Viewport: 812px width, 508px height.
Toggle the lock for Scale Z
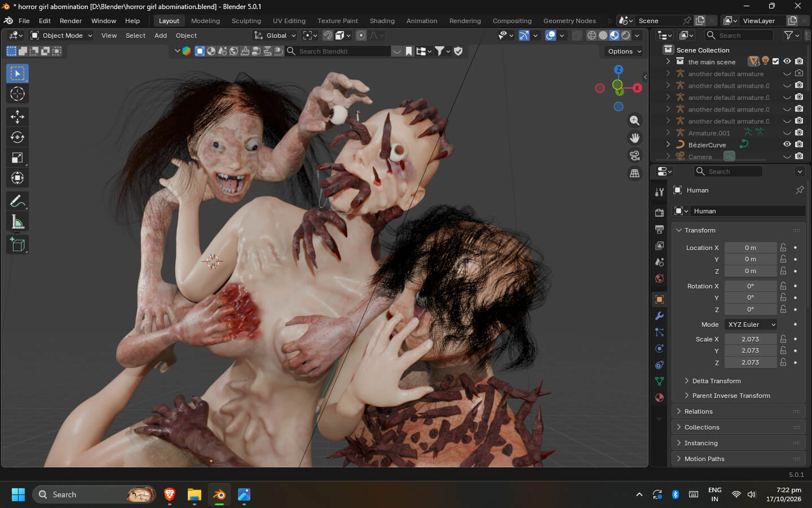[x=783, y=362]
